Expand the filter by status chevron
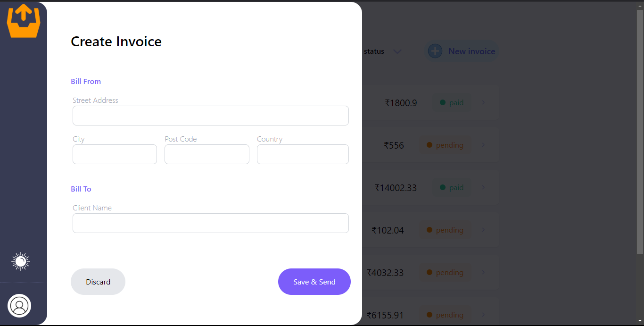This screenshot has width=644, height=326. (x=397, y=51)
